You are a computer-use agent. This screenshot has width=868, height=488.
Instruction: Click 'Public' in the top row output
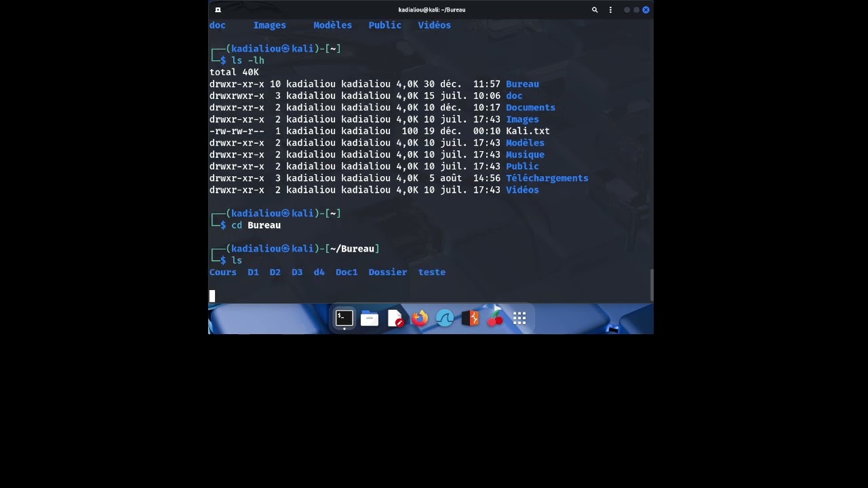385,25
